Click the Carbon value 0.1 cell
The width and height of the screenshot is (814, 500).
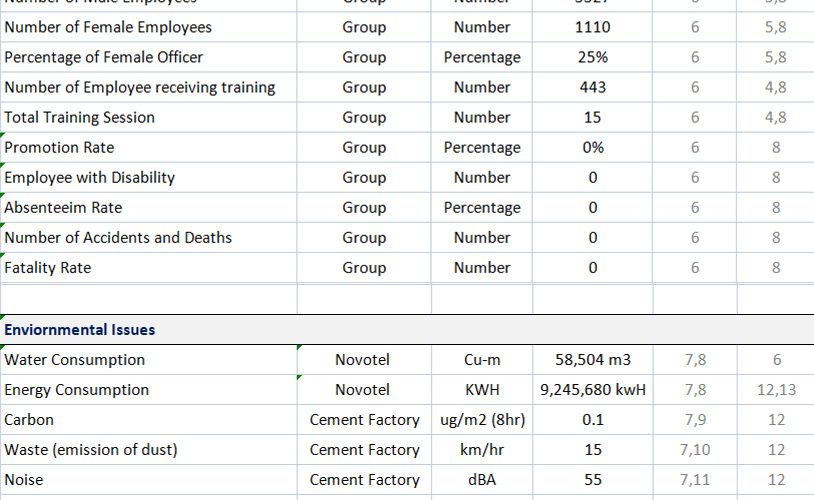tap(592, 420)
